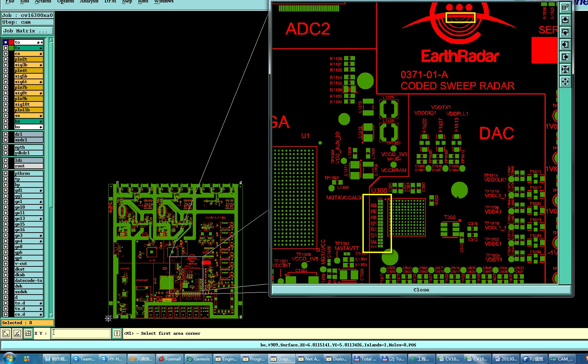
Task: Click the hand icon on the 'ts' layer row
Action: point(41,48)
